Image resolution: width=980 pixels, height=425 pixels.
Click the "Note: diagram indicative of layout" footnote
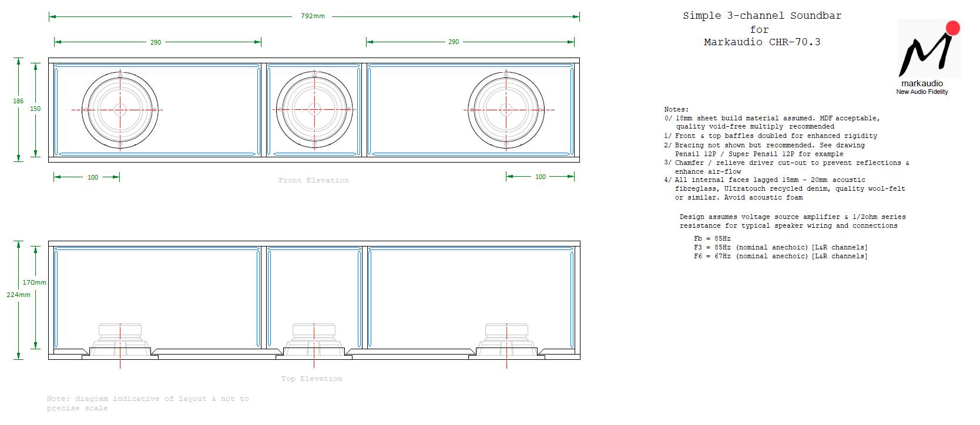pyautogui.click(x=148, y=403)
